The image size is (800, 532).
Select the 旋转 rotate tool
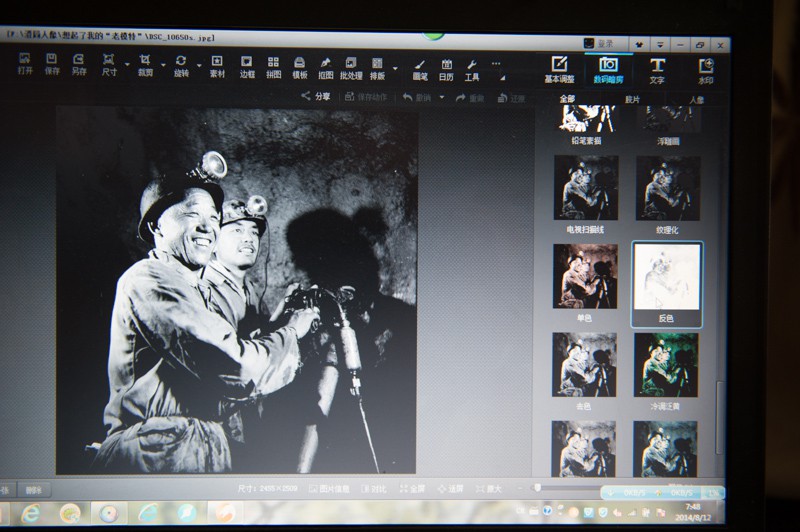[x=181, y=66]
